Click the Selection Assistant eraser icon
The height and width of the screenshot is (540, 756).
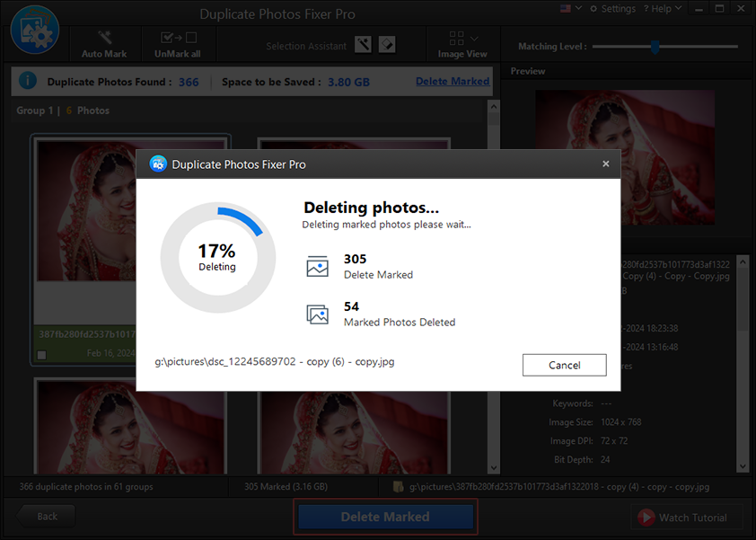coord(387,45)
